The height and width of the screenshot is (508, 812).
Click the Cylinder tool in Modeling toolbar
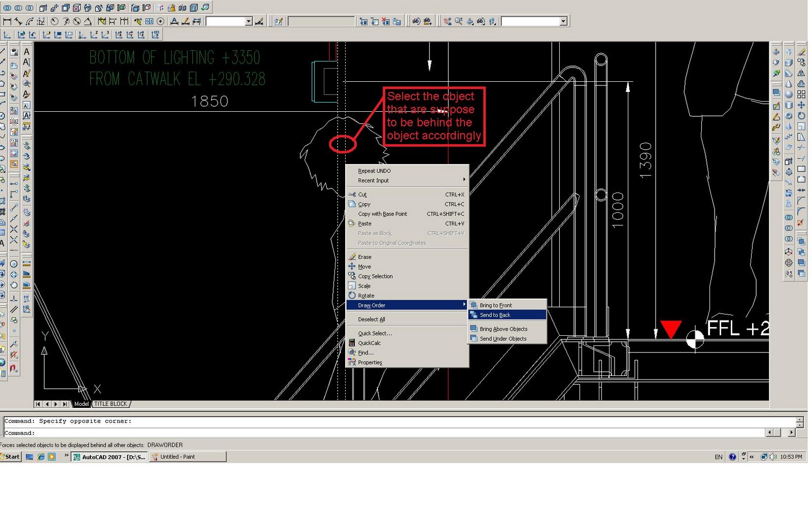click(x=789, y=105)
